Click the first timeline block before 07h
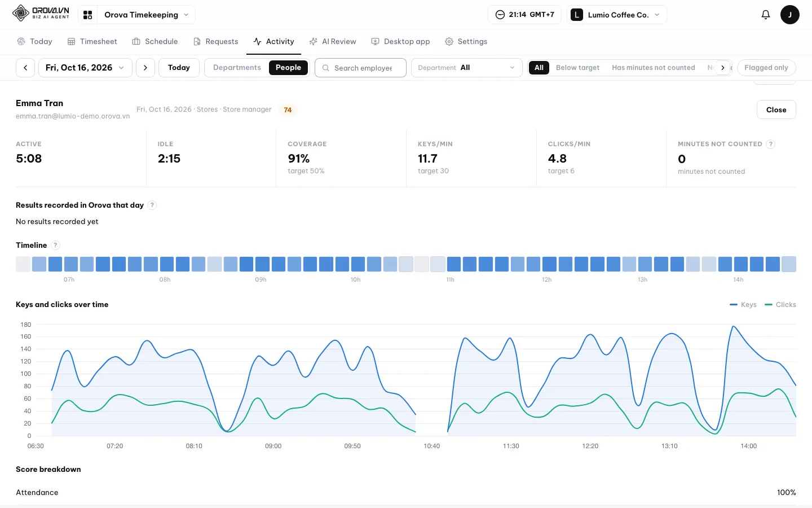Screen dimensions: 812x508 23,264
